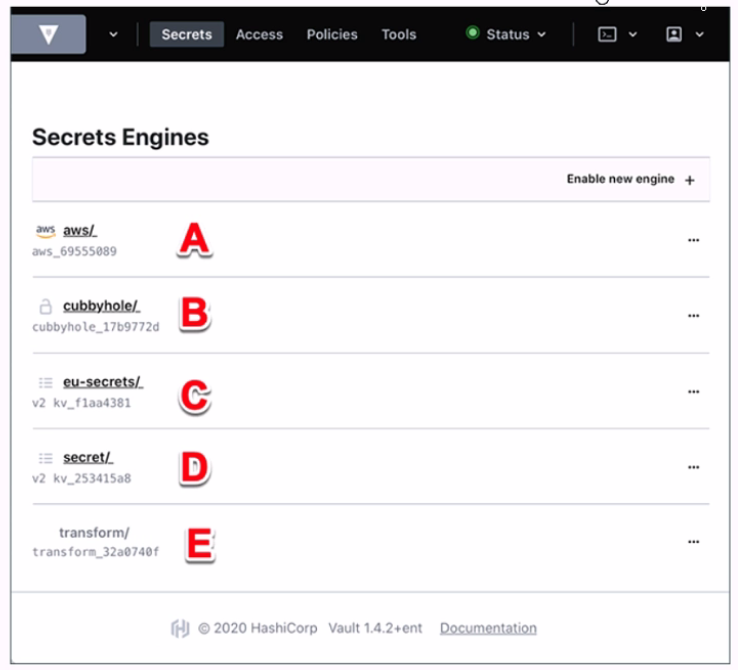Go to the Policies tab
The height and width of the screenshot is (670, 738).
tap(332, 34)
